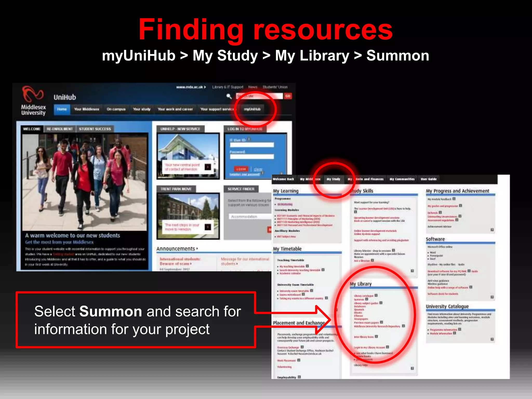
Task: Switch to the RE-ENROLMENT banner tab
Action: (x=60, y=129)
